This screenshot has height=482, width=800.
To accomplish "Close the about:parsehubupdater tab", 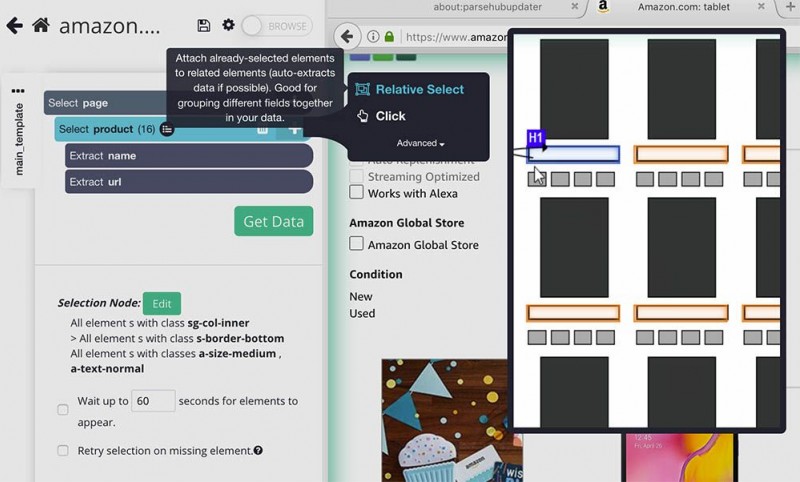I will pyautogui.click(x=574, y=7).
